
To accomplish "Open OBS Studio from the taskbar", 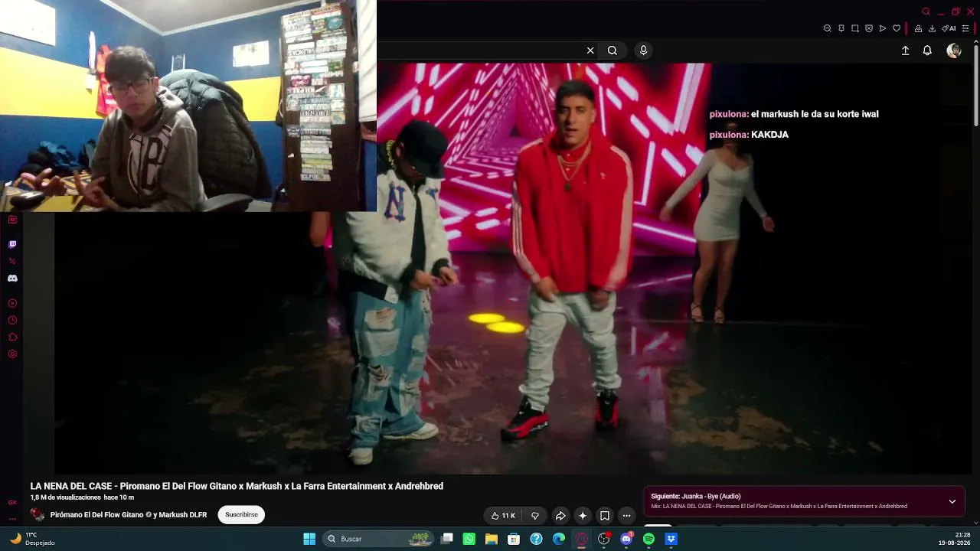I will pyautogui.click(x=604, y=539).
